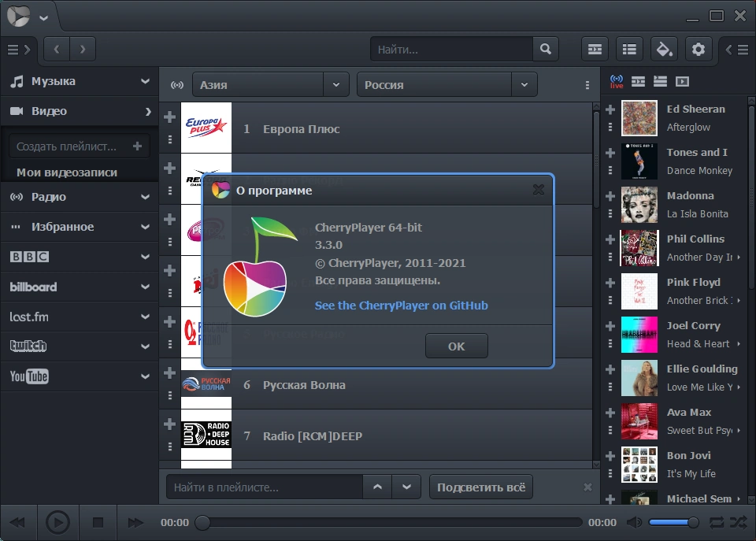The image size is (756, 541).
Task: Click the Найти в плейлисте field
Action: click(x=265, y=487)
